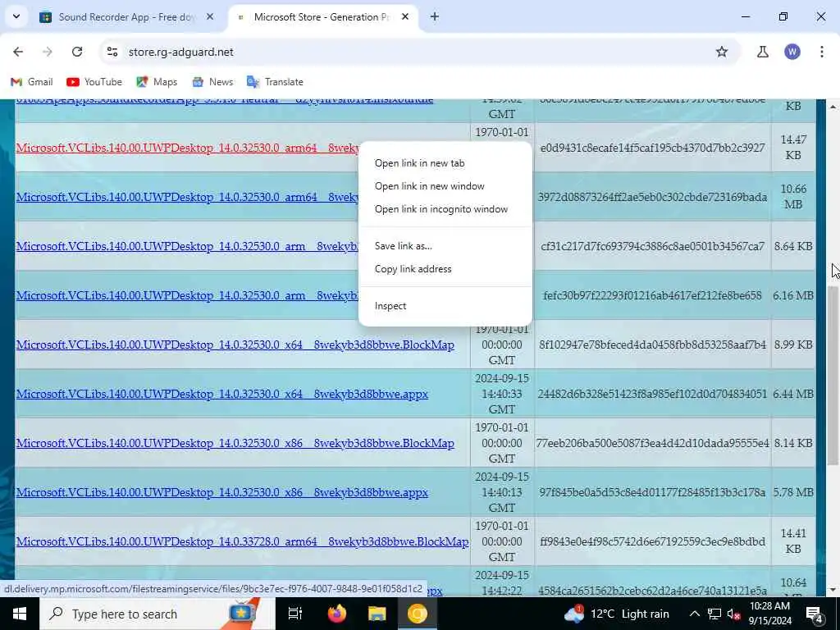View site information icon in address bar
Viewport: 840px width, 630px height.
(112, 52)
